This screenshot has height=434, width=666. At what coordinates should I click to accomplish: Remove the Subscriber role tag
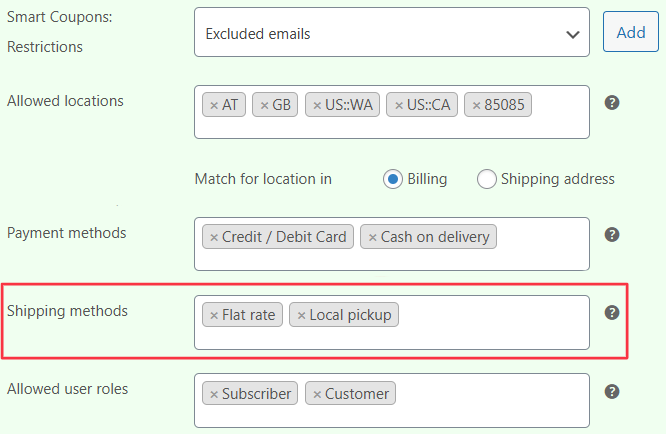point(214,394)
